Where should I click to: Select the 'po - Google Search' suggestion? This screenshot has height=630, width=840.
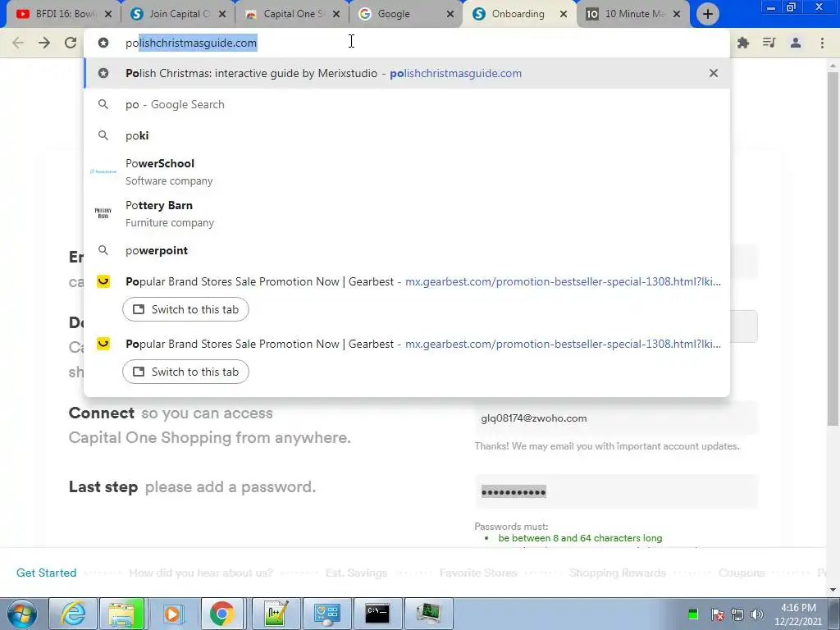(407, 104)
